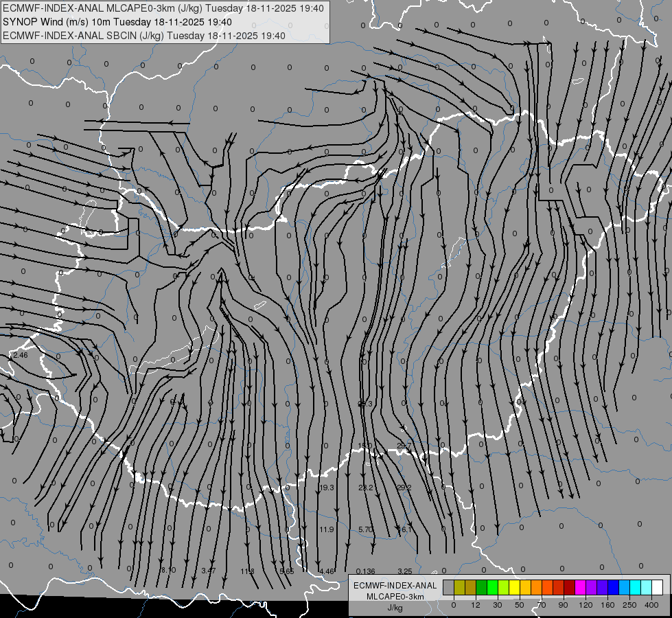Click the map value '4.46'
This screenshot has height=618, width=672.
327,571
